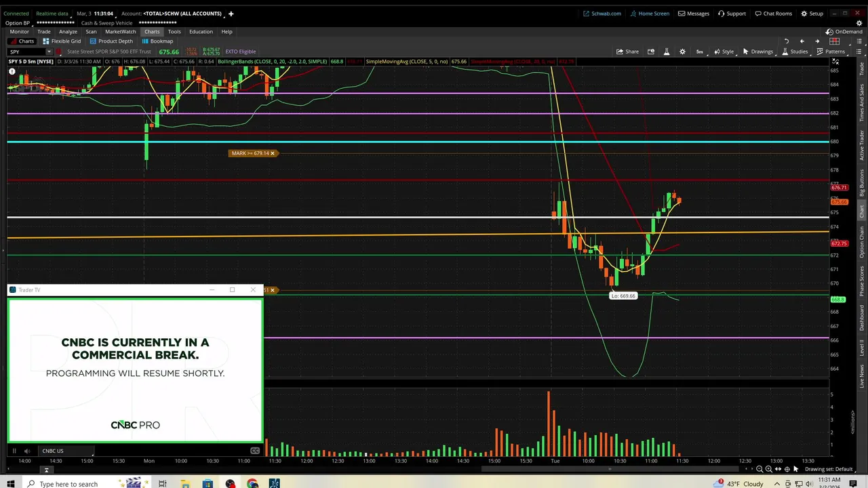Remove the MARK >= 679.14 alert

click(273, 153)
